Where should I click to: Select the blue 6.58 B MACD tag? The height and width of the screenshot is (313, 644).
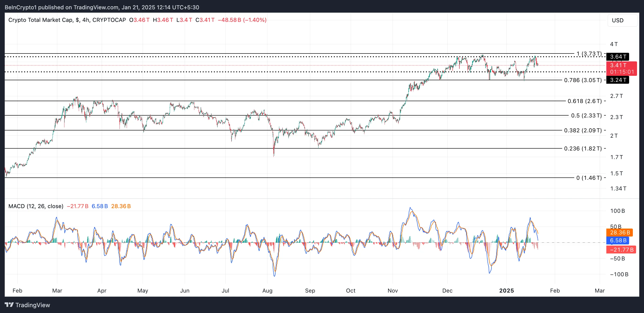tap(617, 240)
